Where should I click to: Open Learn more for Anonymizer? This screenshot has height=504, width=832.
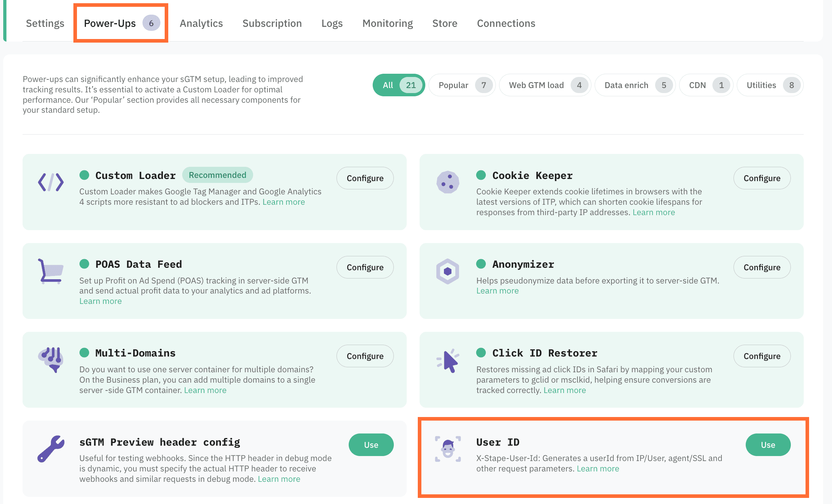[x=497, y=290]
